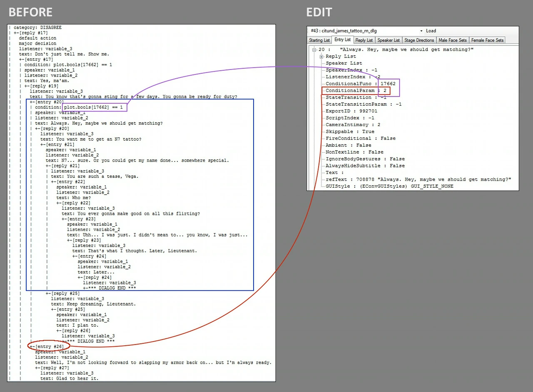Click "Keep dreaming, Lieutenant." line

pos(93,304)
